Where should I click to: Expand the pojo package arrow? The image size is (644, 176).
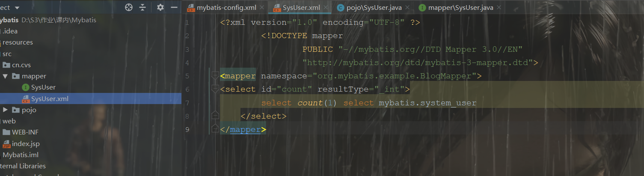[x=5, y=110]
